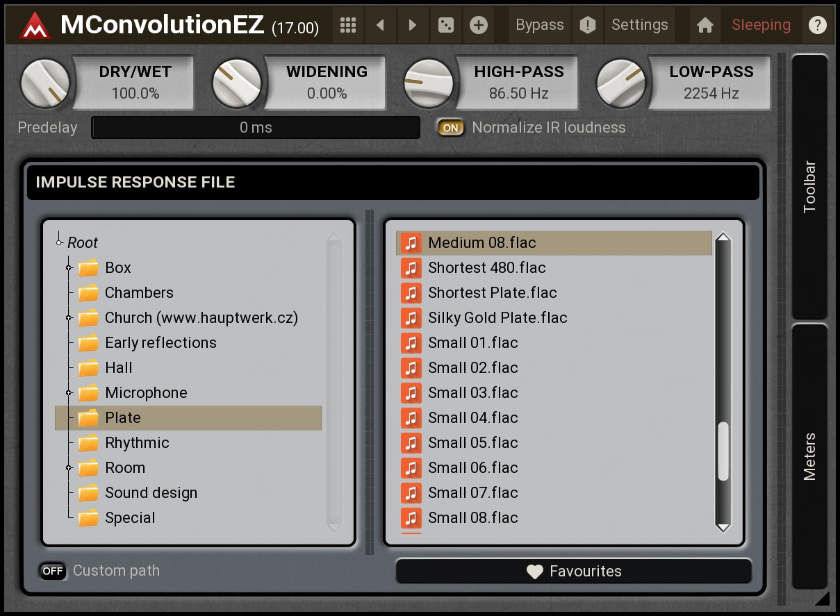840x616 pixels.
Task: Toggle Normalize IR loudness switch
Action: tap(451, 128)
